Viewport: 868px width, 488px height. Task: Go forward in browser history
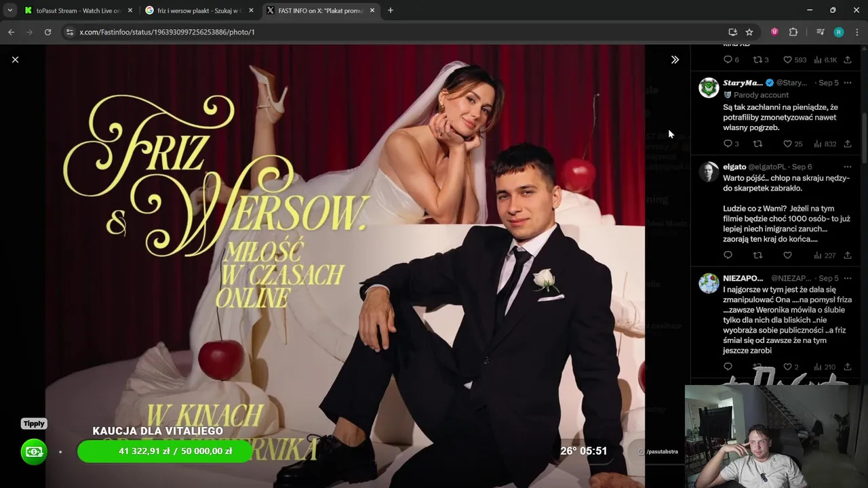coord(29,32)
